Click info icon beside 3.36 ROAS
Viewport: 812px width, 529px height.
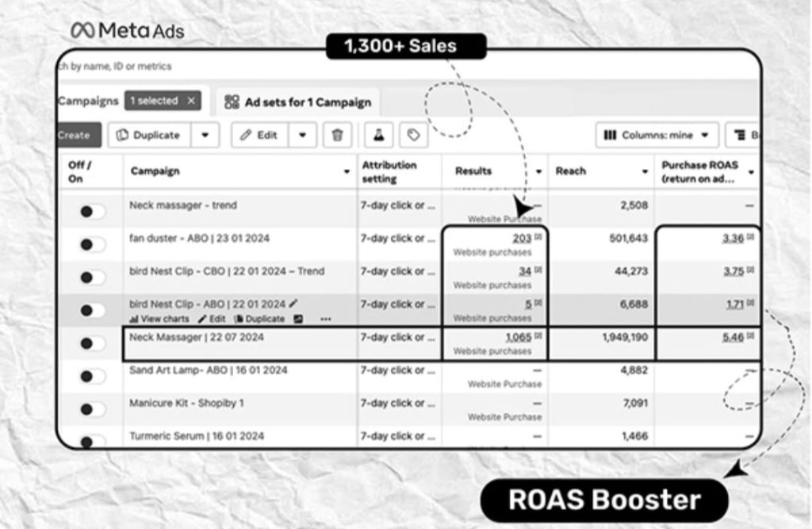[x=750, y=236]
